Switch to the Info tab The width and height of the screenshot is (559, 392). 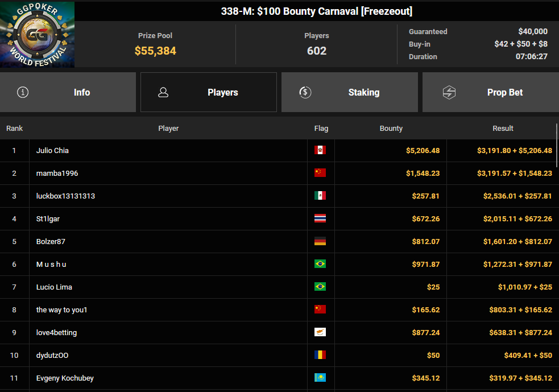point(68,92)
